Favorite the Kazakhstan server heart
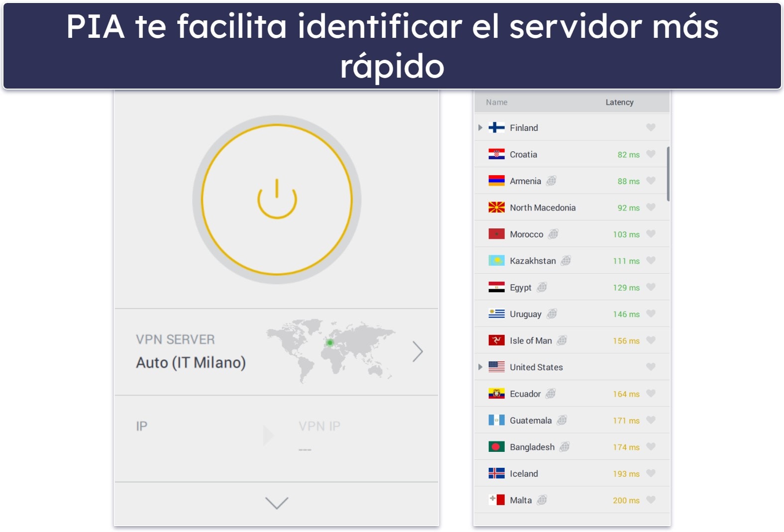This screenshot has width=784, height=532. [651, 261]
